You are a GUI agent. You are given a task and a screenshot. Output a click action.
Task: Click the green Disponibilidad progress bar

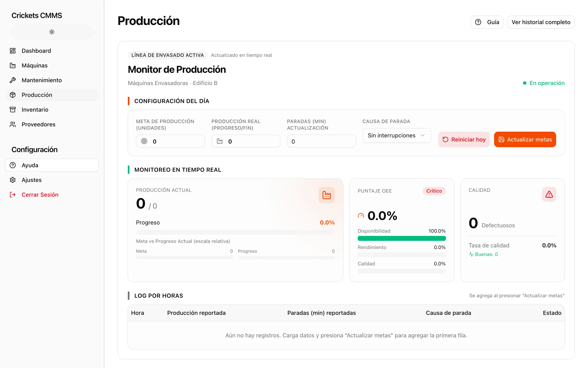[x=402, y=238]
